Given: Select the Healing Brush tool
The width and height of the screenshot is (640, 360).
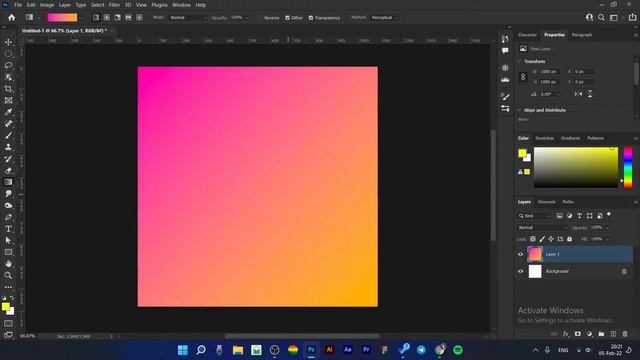Looking at the screenshot, I should click(8, 124).
